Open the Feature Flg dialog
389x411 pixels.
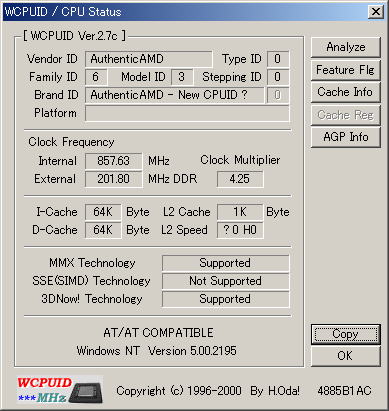coord(346,70)
